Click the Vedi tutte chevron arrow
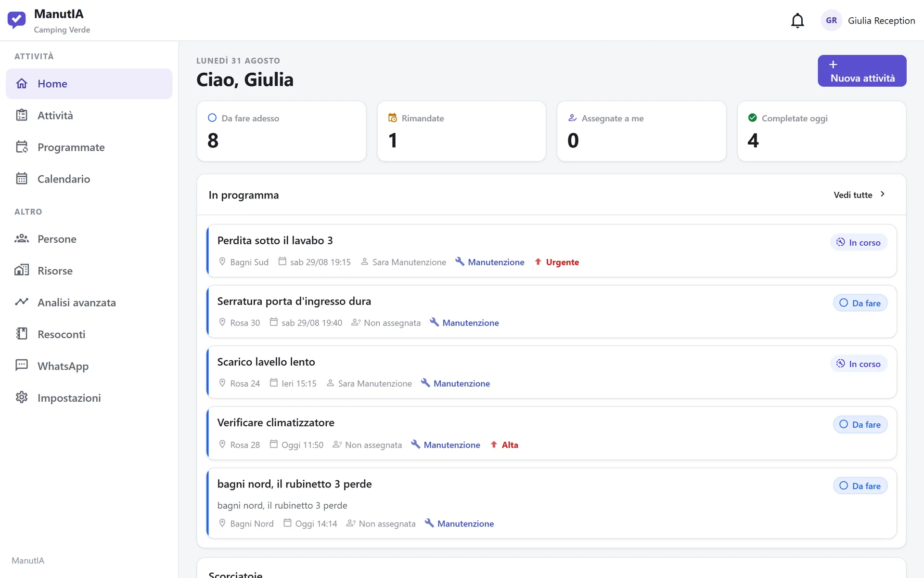The image size is (924, 578). (883, 194)
